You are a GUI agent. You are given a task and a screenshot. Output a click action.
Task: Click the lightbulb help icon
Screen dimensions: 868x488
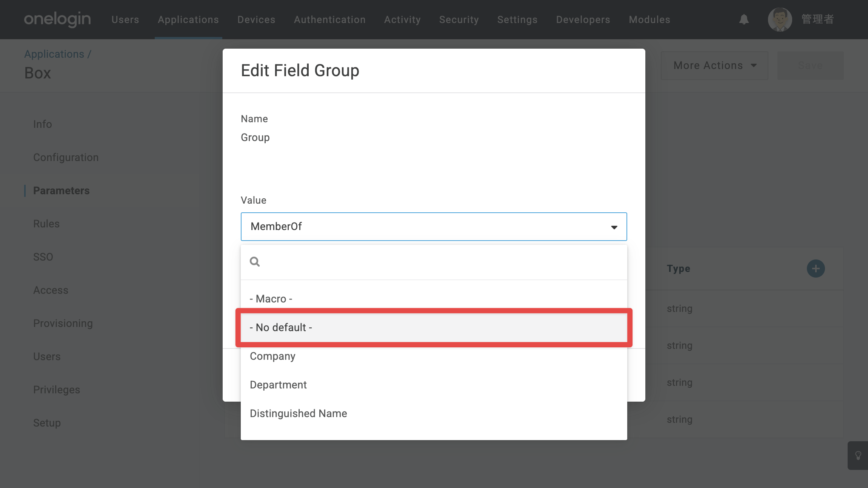pos(858,456)
